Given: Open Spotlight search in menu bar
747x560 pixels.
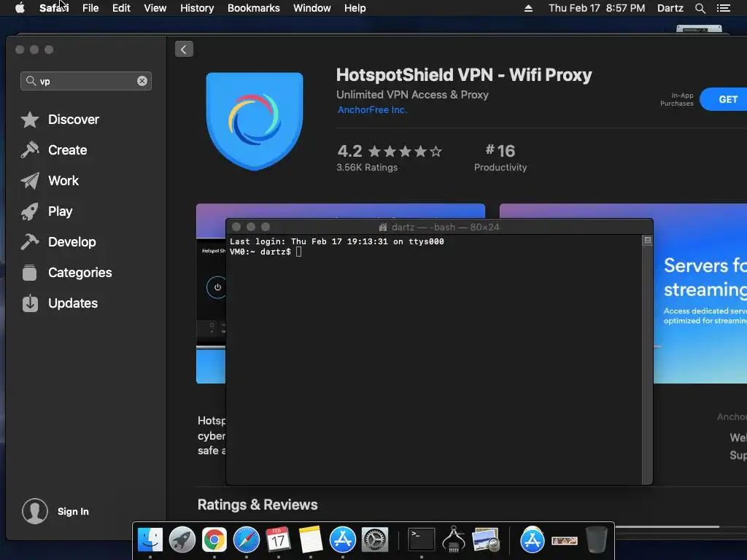Looking at the screenshot, I should (x=700, y=8).
